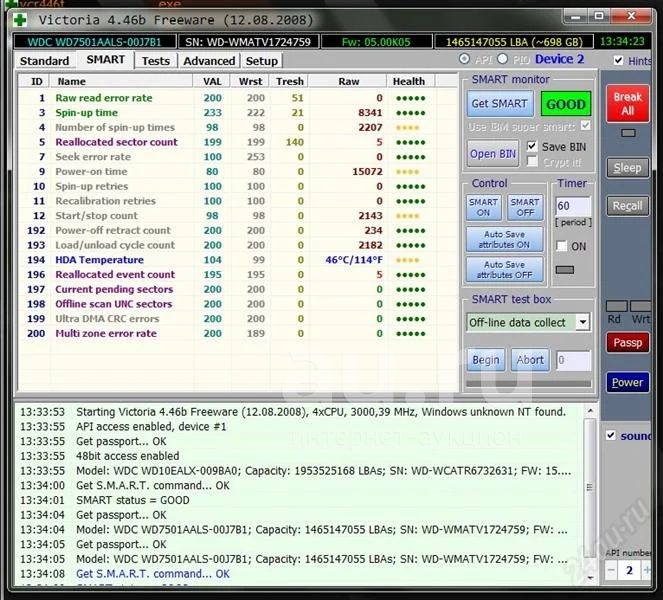Select the API radio button
The image size is (663, 600).
(x=464, y=59)
